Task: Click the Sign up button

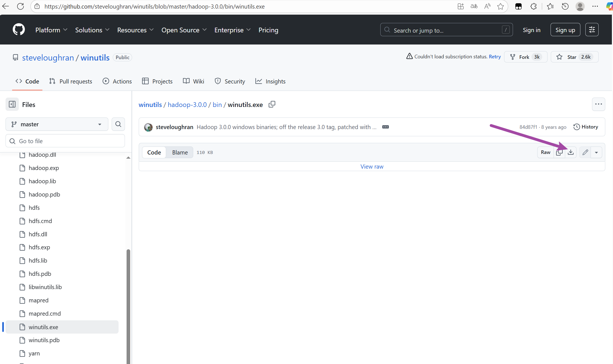Action: point(565,30)
